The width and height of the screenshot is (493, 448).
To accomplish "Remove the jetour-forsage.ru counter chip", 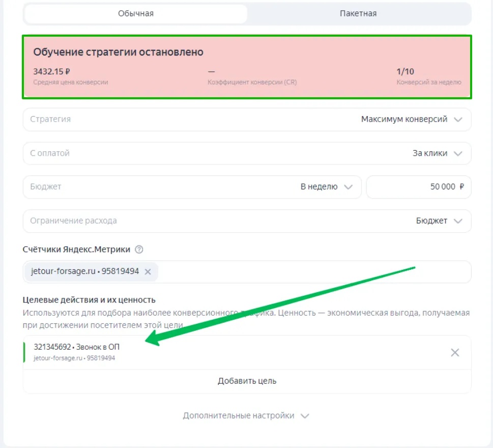I will 148,272.
